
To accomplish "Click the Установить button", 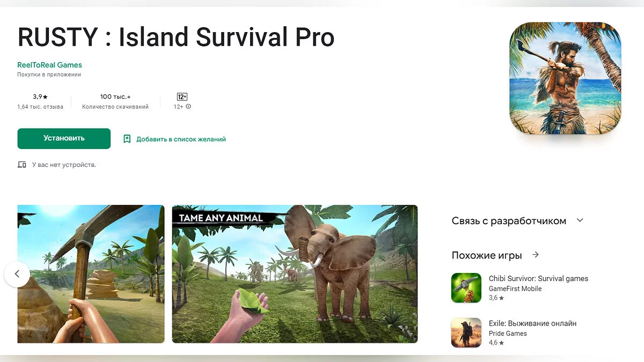I will click(x=64, y=138).
